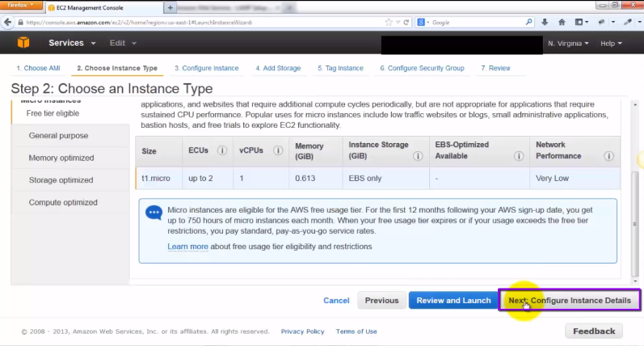Click the speech bubble notice icon
This screenshot has height=346, width=644.
pos(154,213)
